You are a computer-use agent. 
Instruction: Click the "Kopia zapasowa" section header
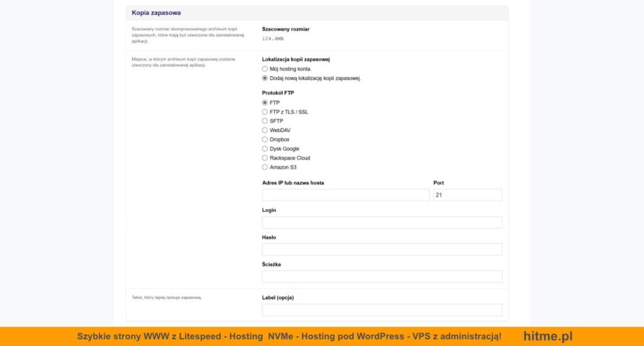pos(156,13)
